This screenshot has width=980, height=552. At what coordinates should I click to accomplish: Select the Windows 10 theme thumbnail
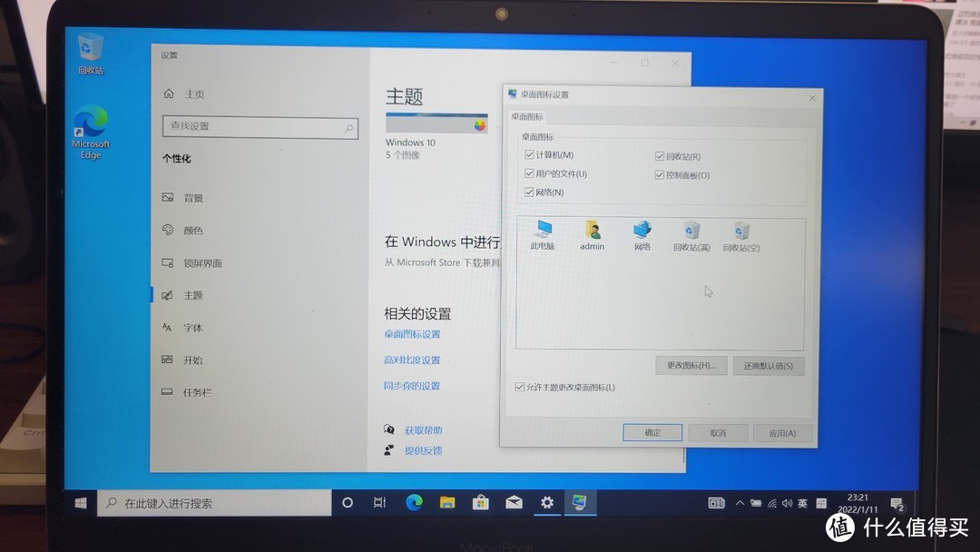tap(436, 123)
